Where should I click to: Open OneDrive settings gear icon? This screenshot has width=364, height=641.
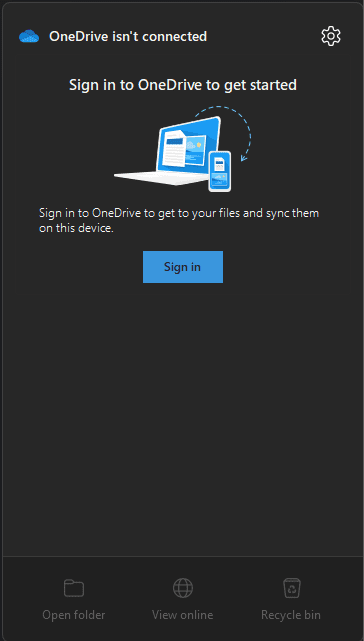pyautogui.click(x=330, y=36)
